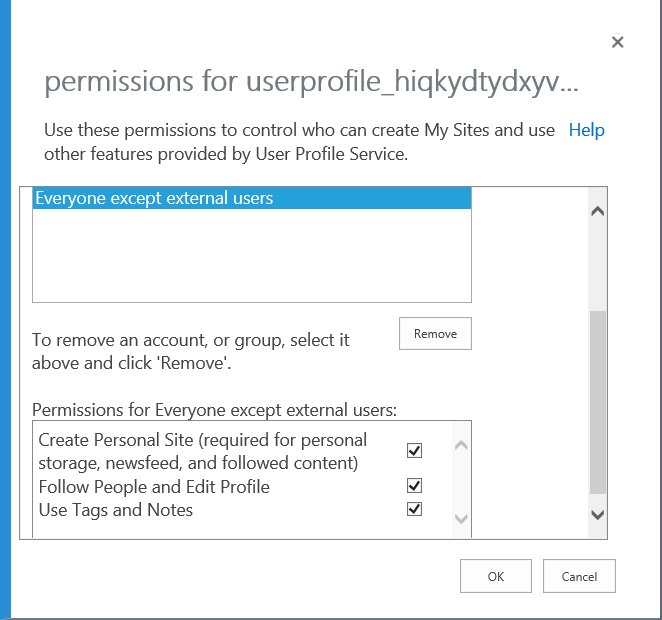Image resolution: width=662 pixels, height=620 pixels.
Task: Click the outer scrollbar down arrow
Action: (597, 514)
